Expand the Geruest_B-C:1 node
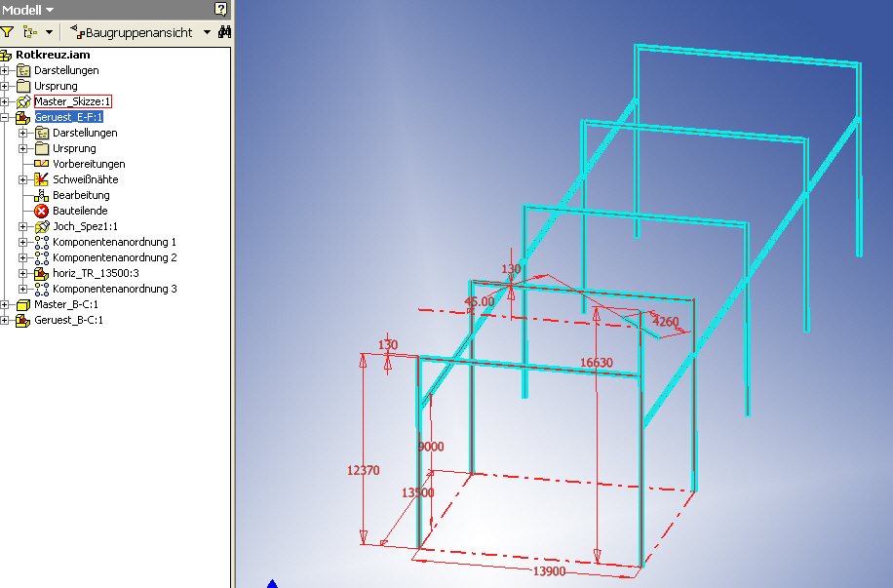Image resolution: width=893 pixels, height=588 pixels. (5, 320)
